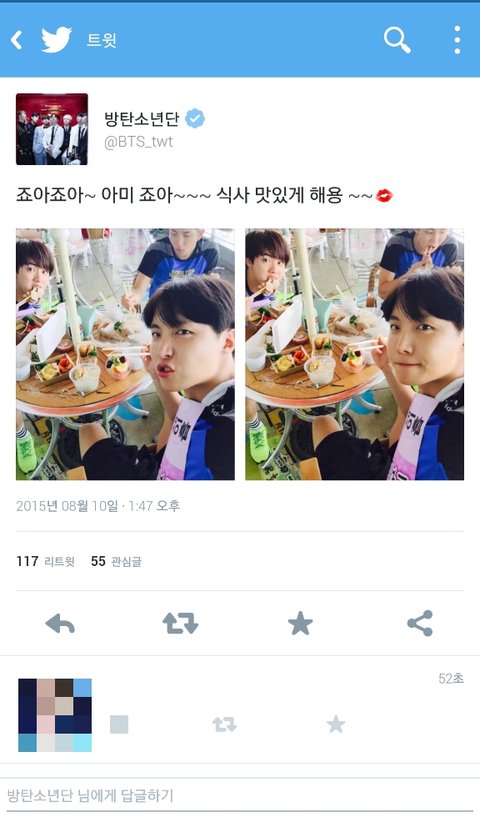
Task: Open the pixelated replier avatar
Action: click(55, 715)
